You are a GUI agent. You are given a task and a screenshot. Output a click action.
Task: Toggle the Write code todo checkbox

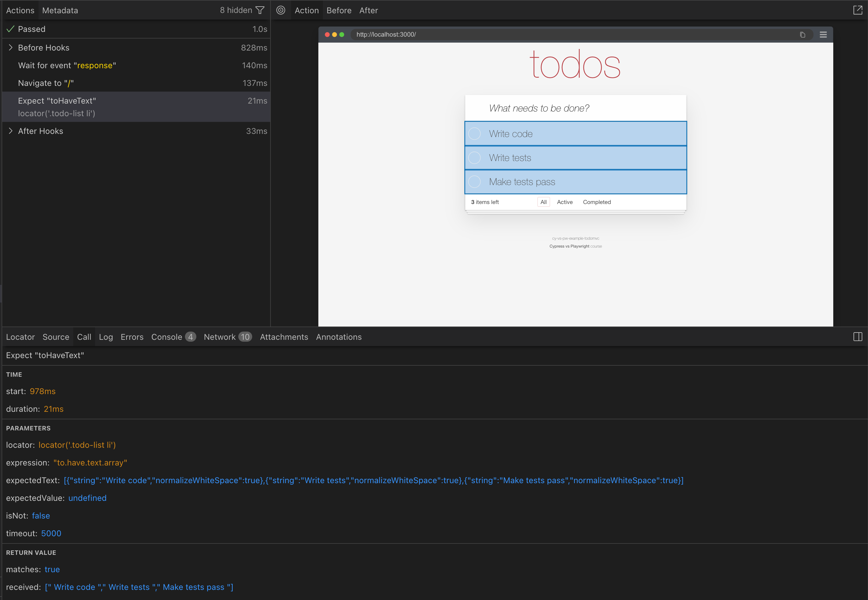click(475, 134)
